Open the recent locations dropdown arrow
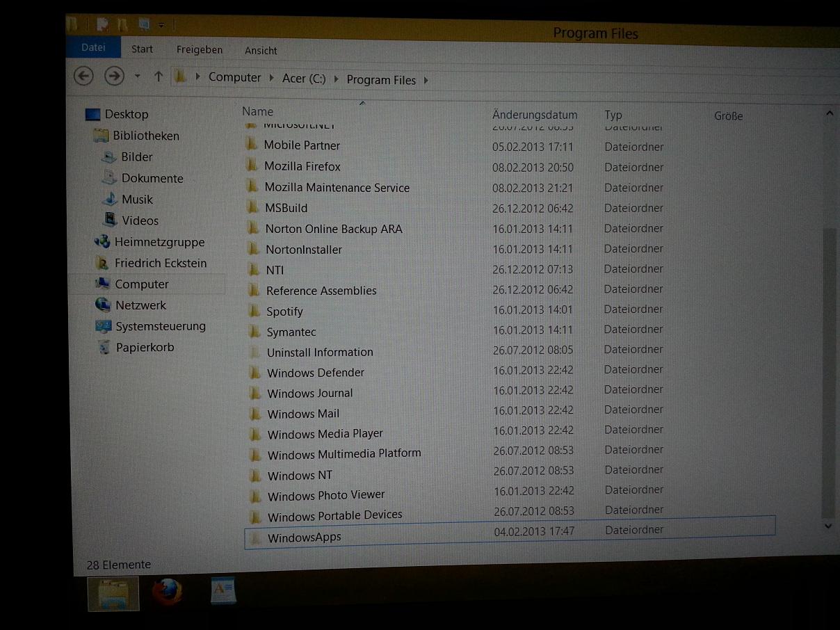Viewport: 840px width, 630px height. pos(137,76)
